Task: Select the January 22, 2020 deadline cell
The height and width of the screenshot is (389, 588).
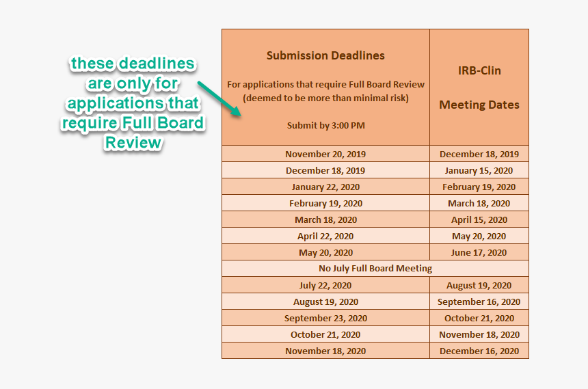Action: click(x=325, y=187)
